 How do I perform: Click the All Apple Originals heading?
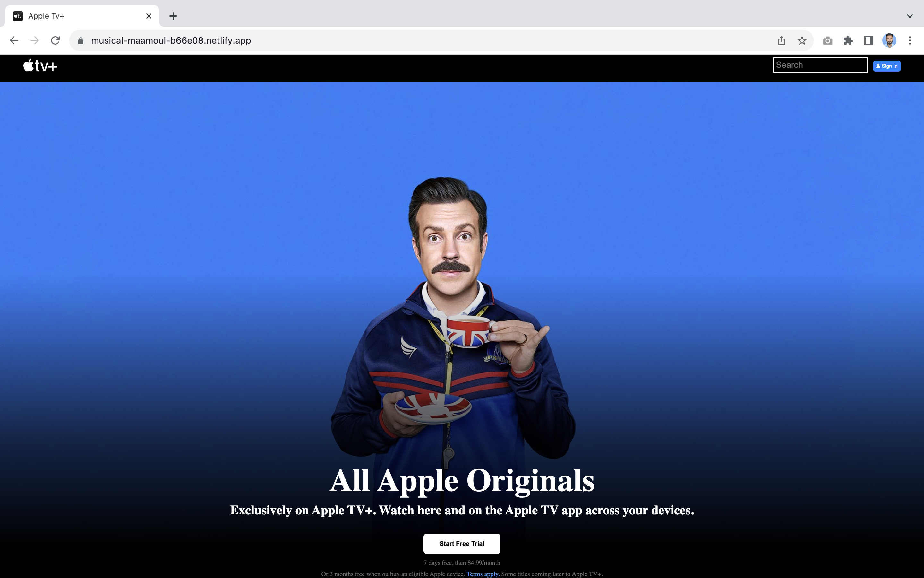point(462,480)
